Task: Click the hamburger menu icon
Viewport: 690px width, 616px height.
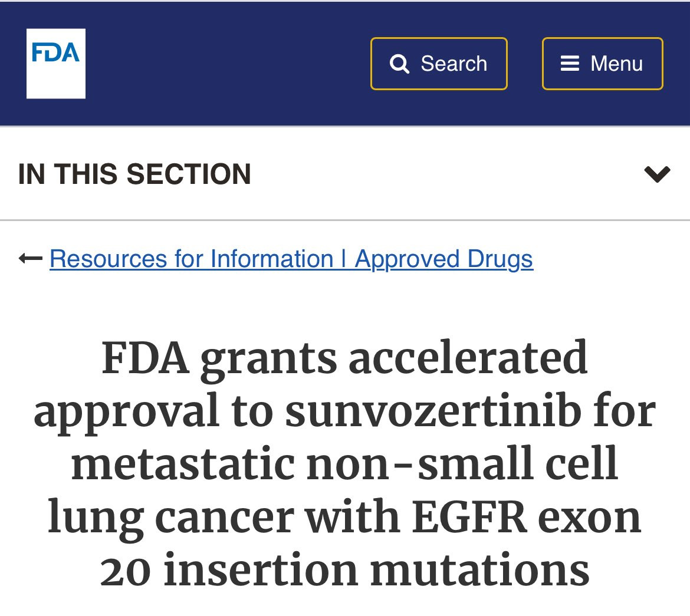Action: point(570,63)
